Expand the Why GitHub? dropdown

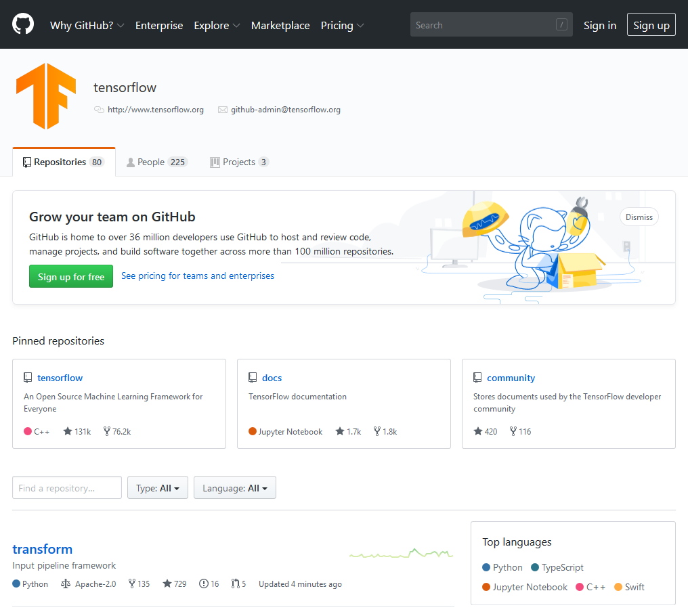click(x=87, y=26)
